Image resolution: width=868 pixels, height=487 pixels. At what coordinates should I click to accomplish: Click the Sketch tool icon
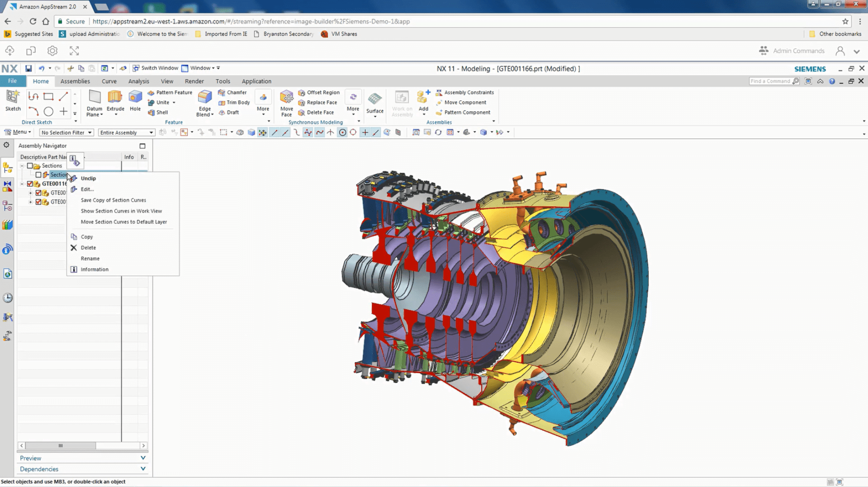tap(13, 97)
